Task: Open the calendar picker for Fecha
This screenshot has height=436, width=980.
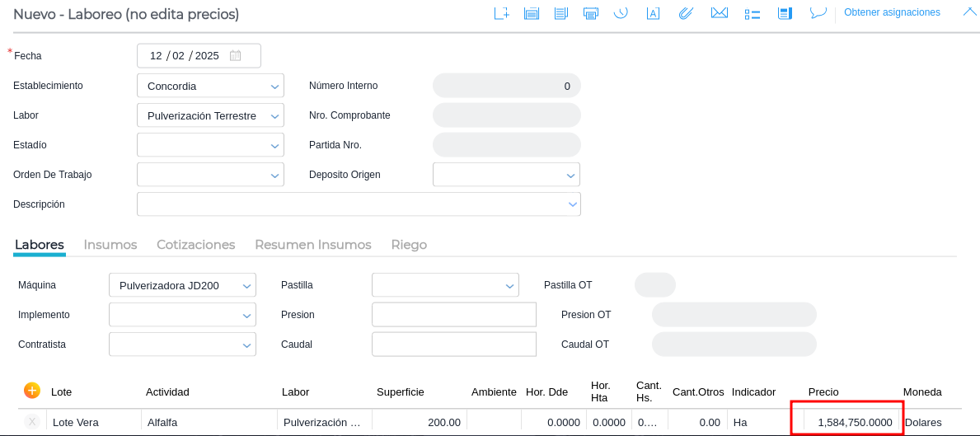Action: click(236, 56)
